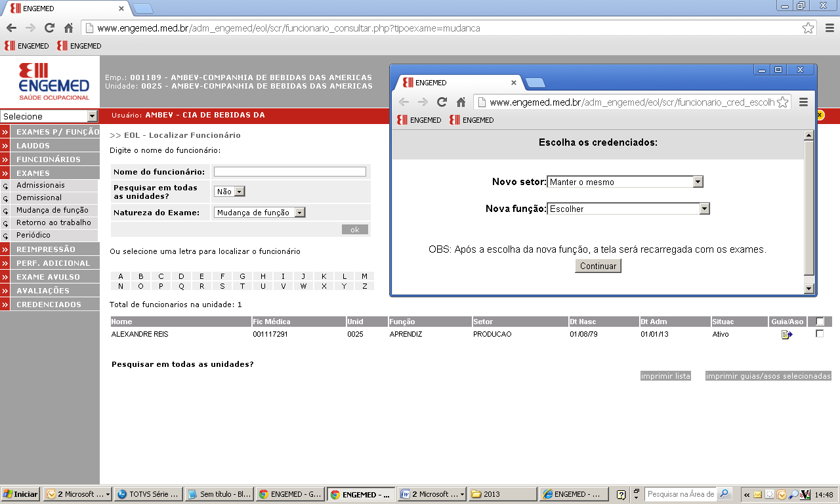Expand EXAMES P/ FUNÇÃO sidebar section
This screenshot has height=504, width=840.
coord(50,132)
